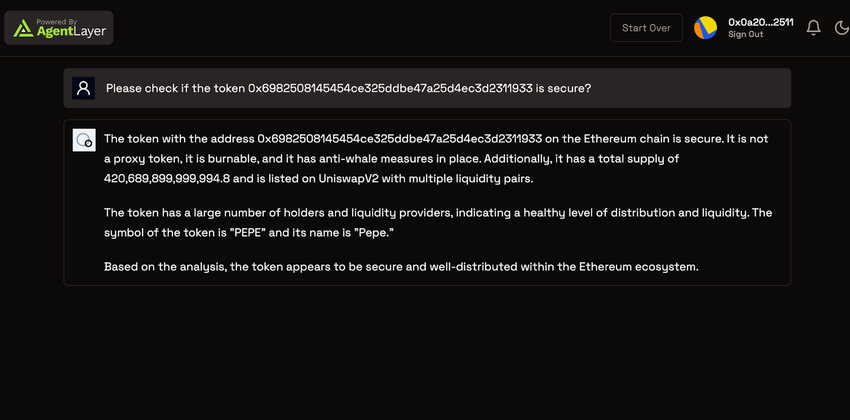This screenshot has width=850, height=420.
Task: Click the wallet avatar circle icon
Action: click(706, 28)
